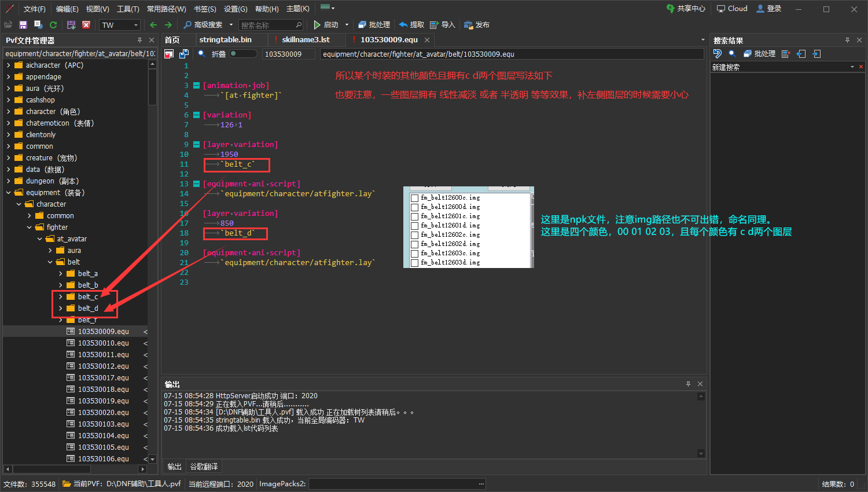This screenshot has height=492, width=868.
Task: Open the TW encoding dropdown
Action: (x=120, y=25)
